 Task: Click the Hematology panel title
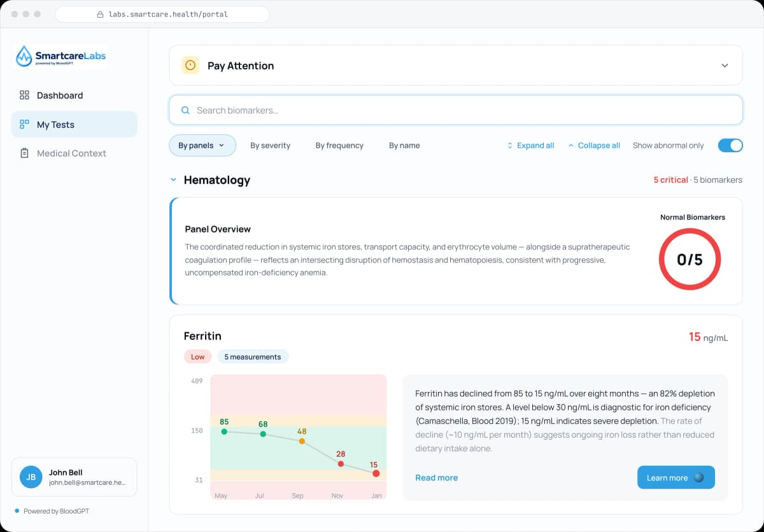click(x=217, y=180)
